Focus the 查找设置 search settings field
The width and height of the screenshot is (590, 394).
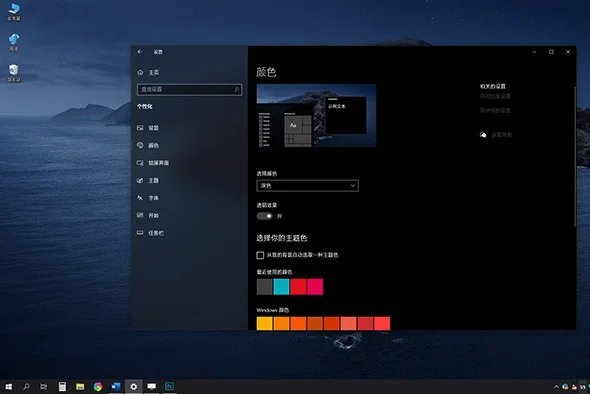pos(190,90)
